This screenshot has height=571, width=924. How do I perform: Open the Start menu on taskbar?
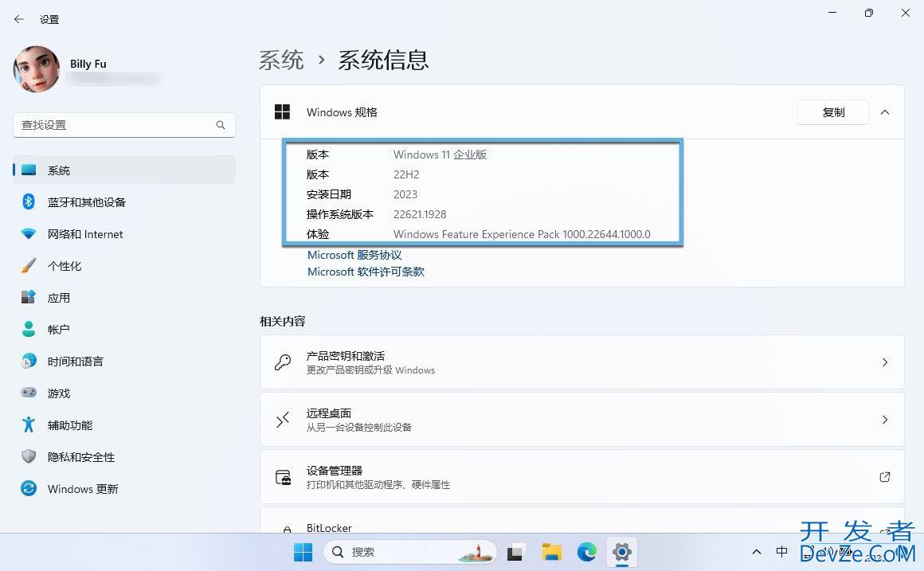click(x=303, y=552)
